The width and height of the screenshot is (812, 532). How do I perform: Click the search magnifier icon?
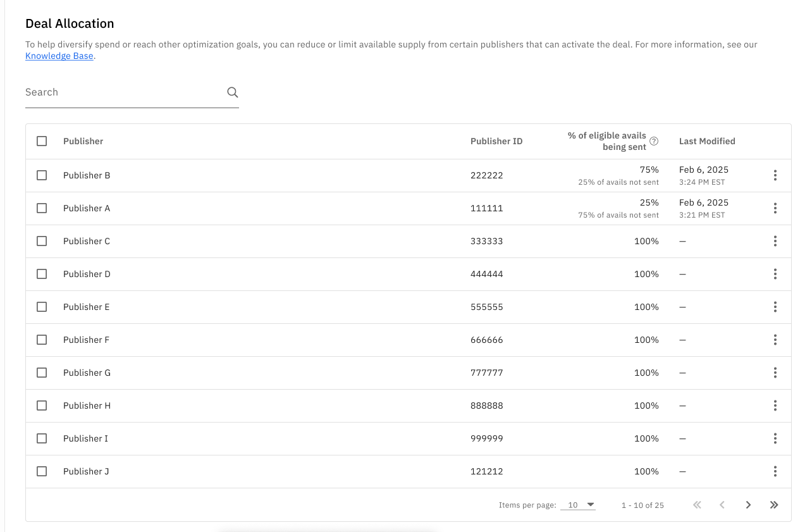(233, 92)
